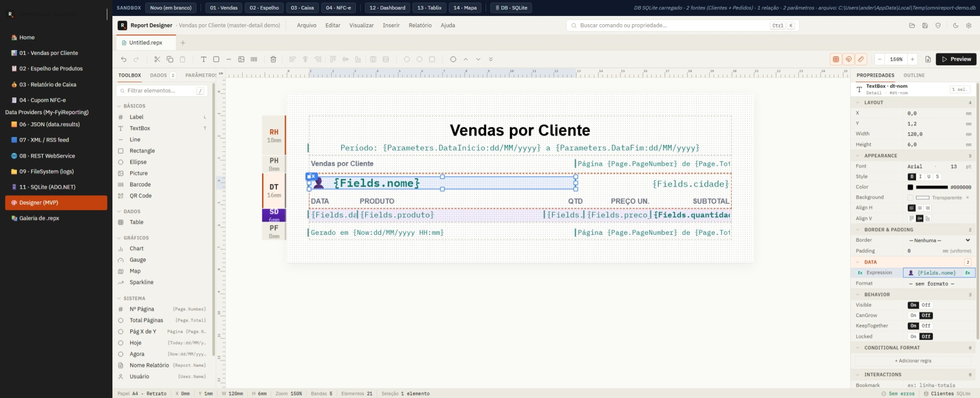Screen dimensions: 980x398
Task: Toggle Underline style button U
Action: click(x=929, y=177)
